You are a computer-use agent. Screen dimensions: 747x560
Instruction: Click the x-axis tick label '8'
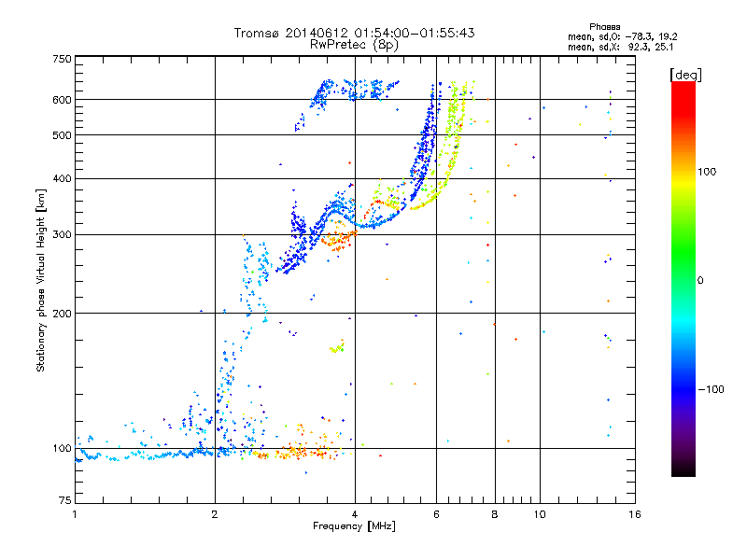pyautogui.click(x=495, y=514)
